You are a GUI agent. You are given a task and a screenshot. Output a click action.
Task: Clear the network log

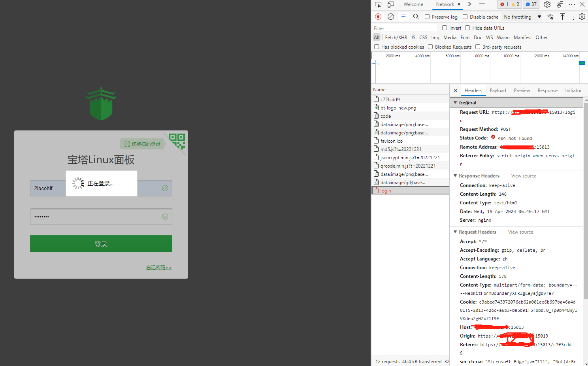pyautogui.click(x=391, y=17)
